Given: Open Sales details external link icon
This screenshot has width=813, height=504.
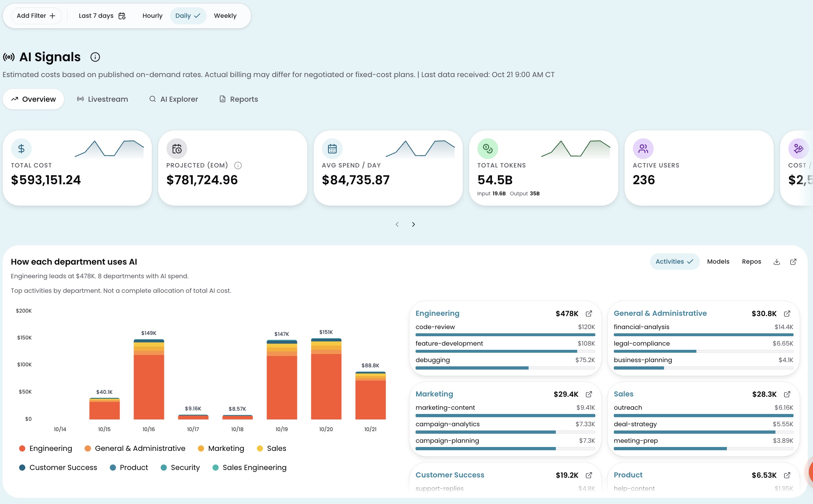Looking at the screenshot, I should pyautogui.click(x=787, y=394).
